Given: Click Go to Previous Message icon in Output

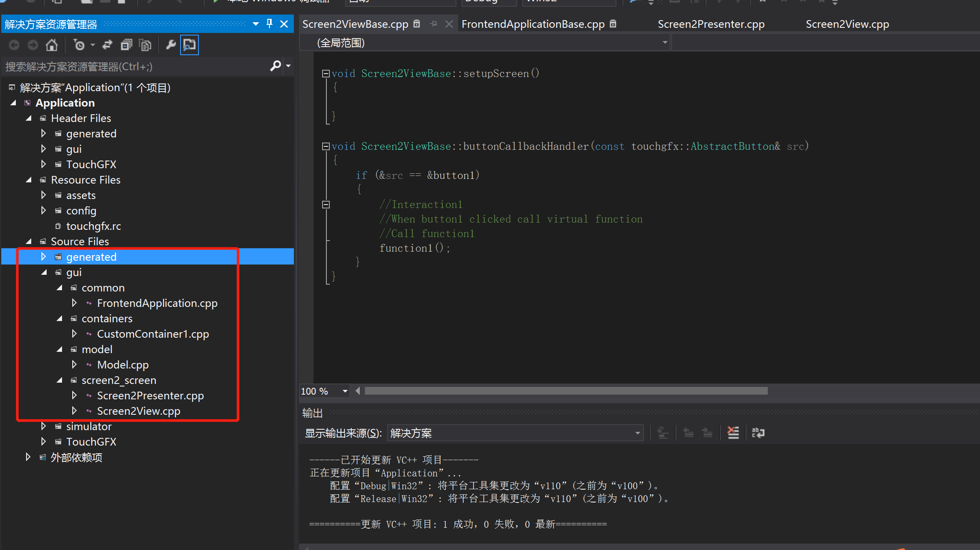Looking at the screenshot, I should click(x=688, y=433).
